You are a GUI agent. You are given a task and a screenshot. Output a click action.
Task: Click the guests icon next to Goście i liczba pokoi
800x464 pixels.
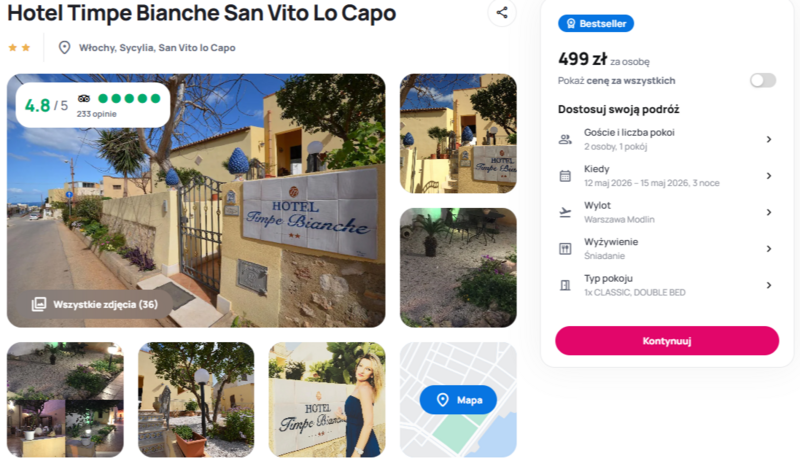pyautogui.click(x=565, y=139)
